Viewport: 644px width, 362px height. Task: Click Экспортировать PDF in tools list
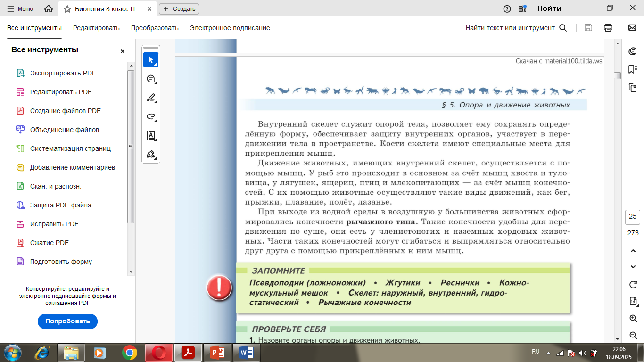(x=63, y=73)
